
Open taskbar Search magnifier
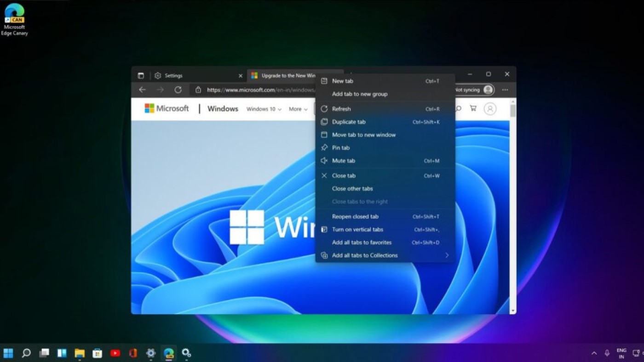pos(26,353)
